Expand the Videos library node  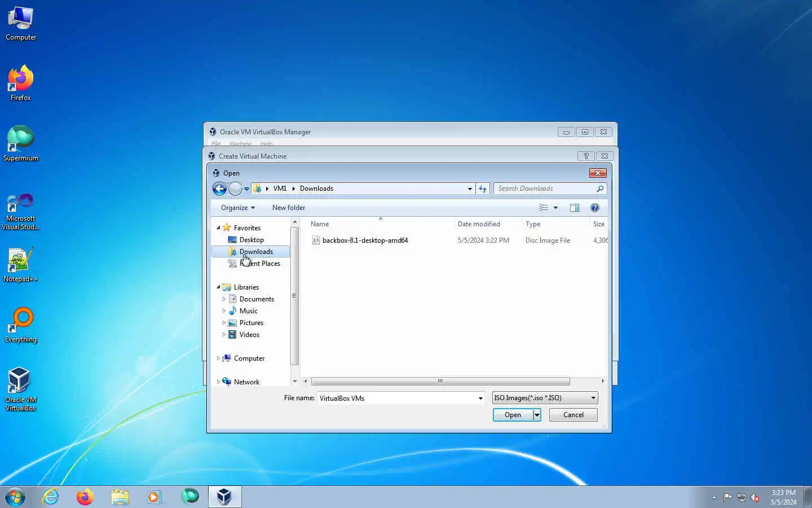pos(224,335)
